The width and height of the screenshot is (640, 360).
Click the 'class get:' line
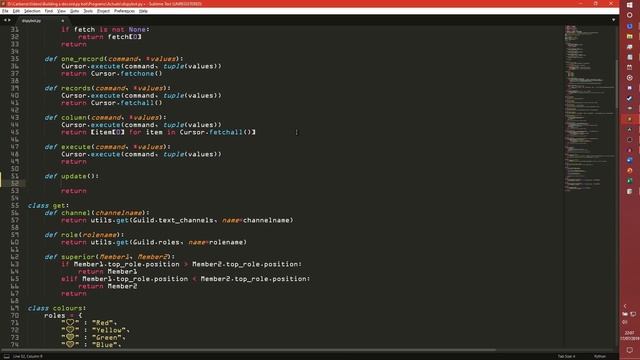[48, 206]
